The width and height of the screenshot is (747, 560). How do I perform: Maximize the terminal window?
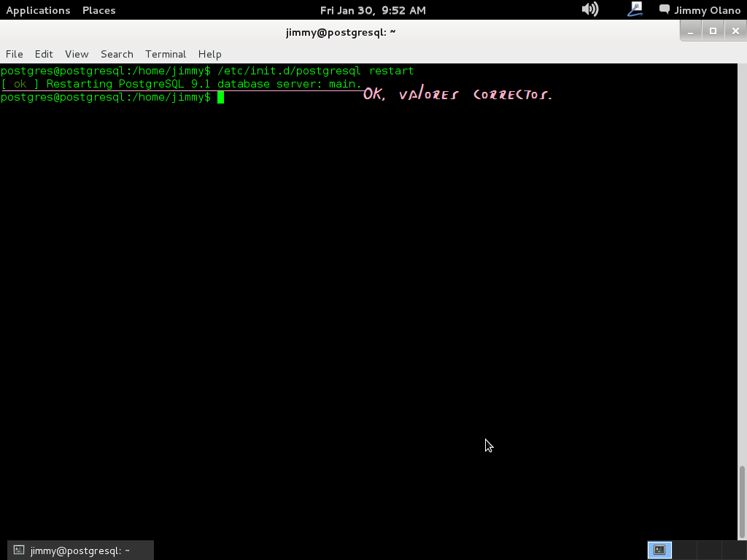click(x=713, y=31)
